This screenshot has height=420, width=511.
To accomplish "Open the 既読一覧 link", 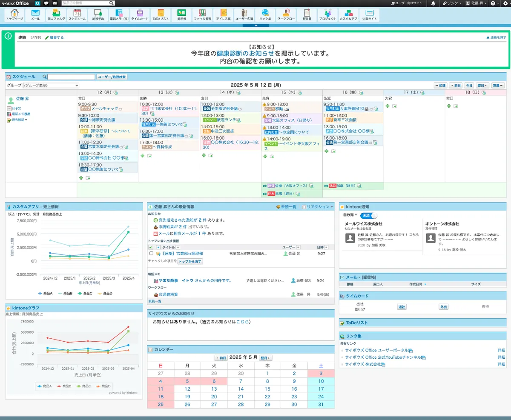I will pos(155,301).
